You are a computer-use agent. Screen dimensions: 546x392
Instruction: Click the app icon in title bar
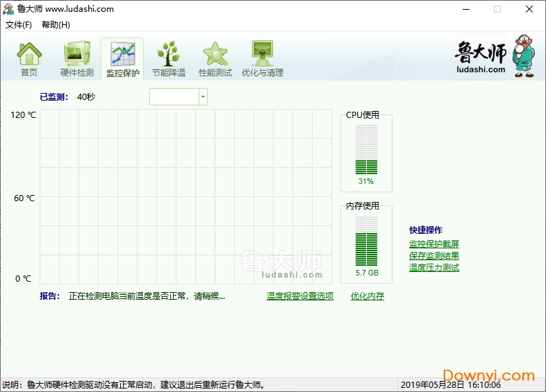click(x=8, y=9)
